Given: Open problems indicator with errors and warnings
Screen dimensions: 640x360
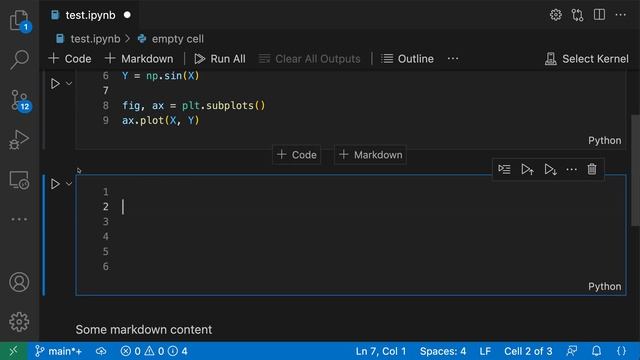Looking at the screenshot, I should (154, 351).
